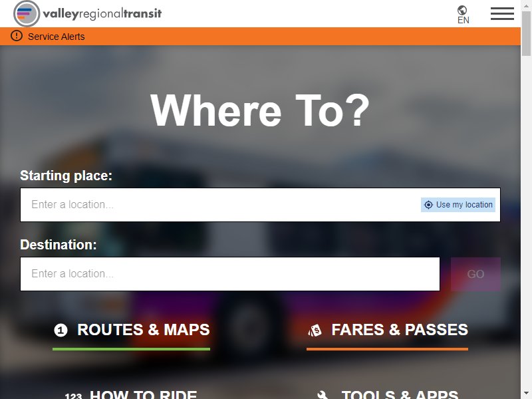Click the crosshair location target icon
Viewport: 532px width, 399px height.
click(x=428, y=205)
